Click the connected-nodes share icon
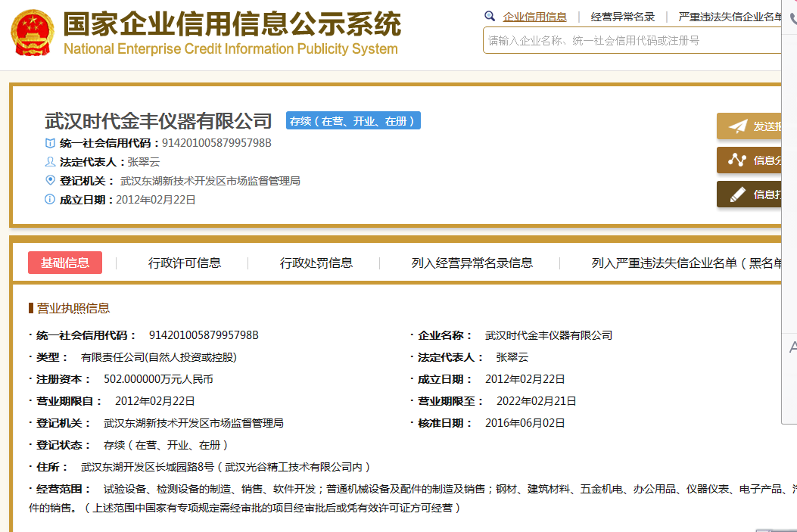Viewport: 797px width, 532px height. (737, 160)
